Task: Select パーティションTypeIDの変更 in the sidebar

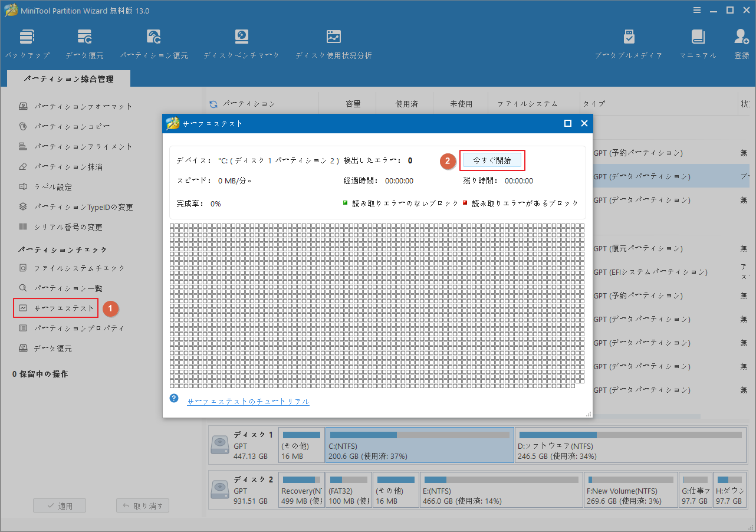Action: [76, 207]
